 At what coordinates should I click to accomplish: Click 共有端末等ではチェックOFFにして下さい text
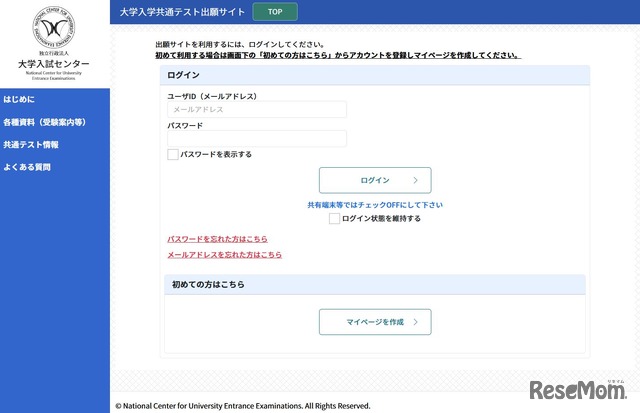(375, 205)
